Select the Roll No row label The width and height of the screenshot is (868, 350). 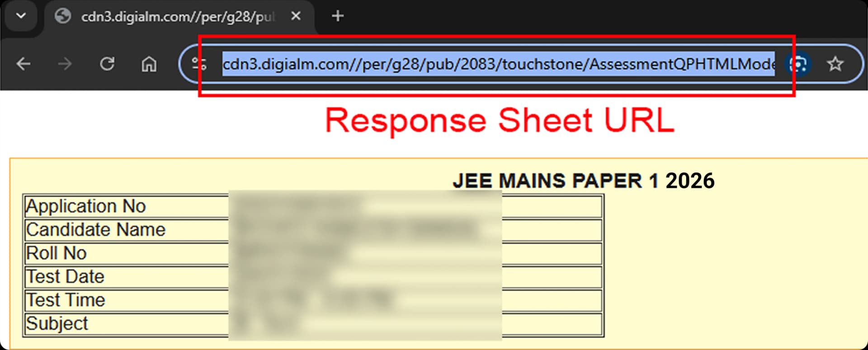56,253
